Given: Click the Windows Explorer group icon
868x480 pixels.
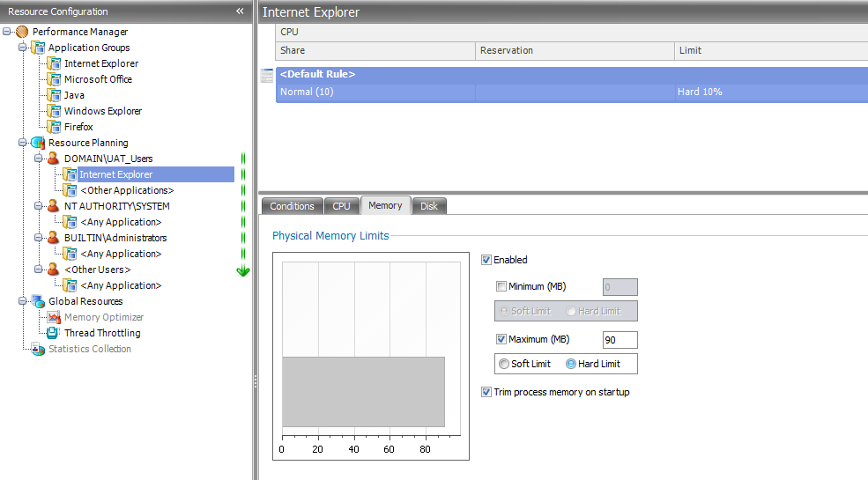Looking at the screenshot, I should [x=54, y=111].
